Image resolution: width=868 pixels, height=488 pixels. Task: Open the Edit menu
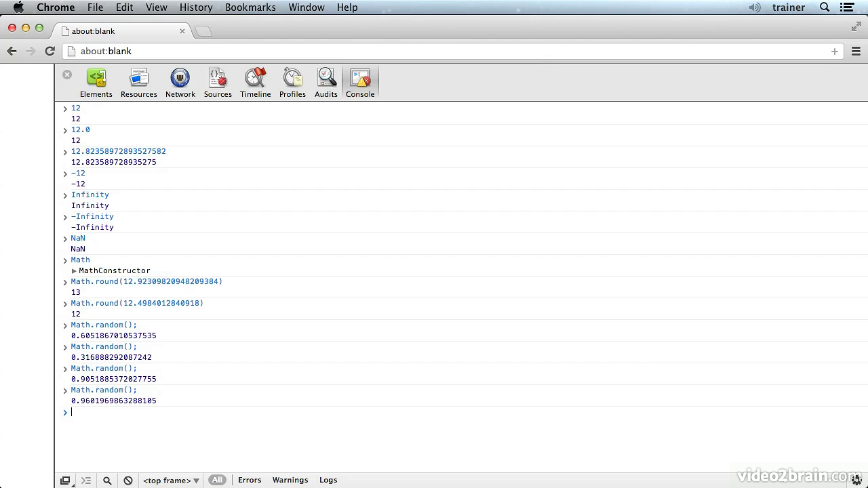(124, 7)
